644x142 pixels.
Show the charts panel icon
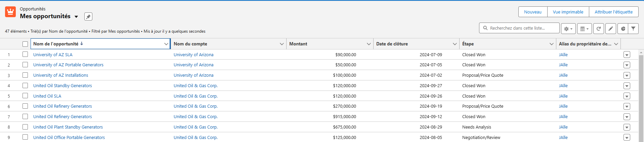coord(623,29)
